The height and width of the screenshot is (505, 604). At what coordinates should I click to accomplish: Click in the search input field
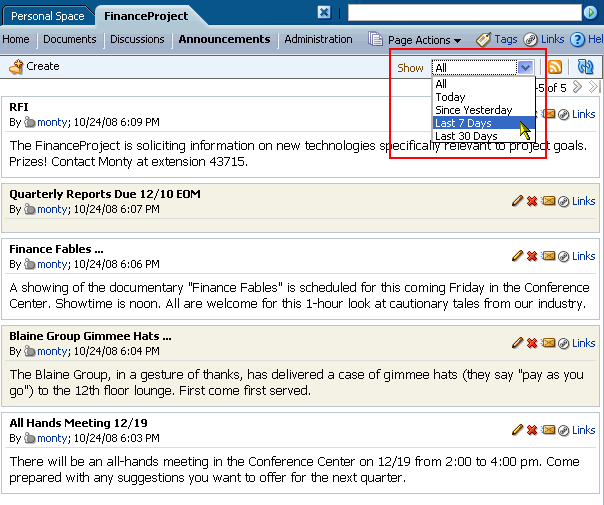coord(465,13)
